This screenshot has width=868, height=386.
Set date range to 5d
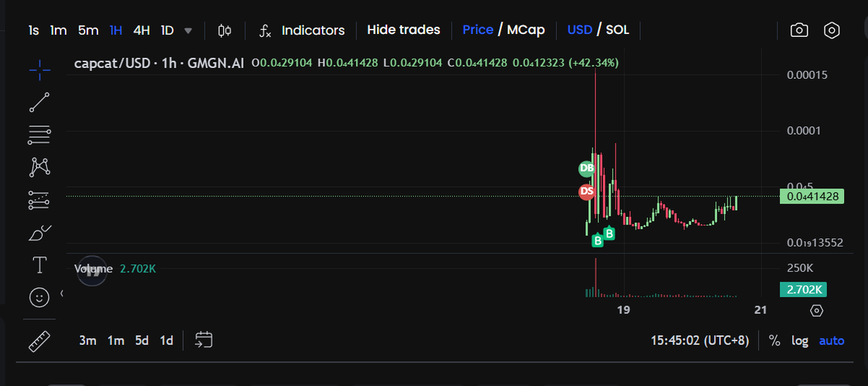click(142, 340)
